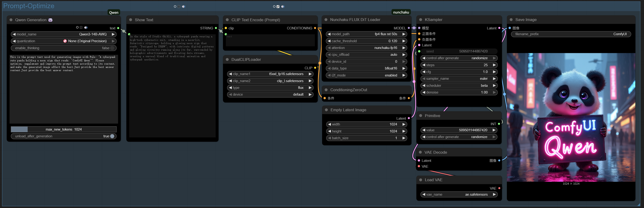The height and width of the screenshot is (208, 644).
Task: Collapse the Empty Latent Image node dot
Action: pyautogui.click(x=326, y=110)
